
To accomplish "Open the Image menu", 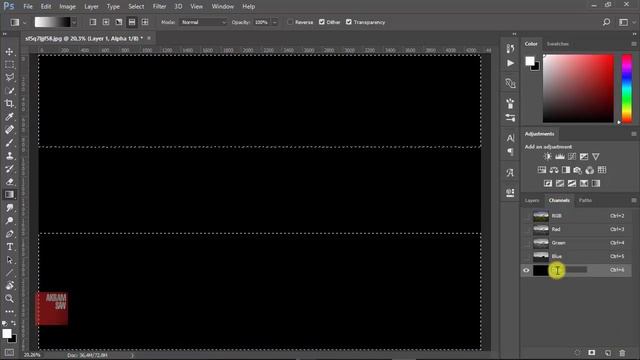I will (x=67, y=7).
